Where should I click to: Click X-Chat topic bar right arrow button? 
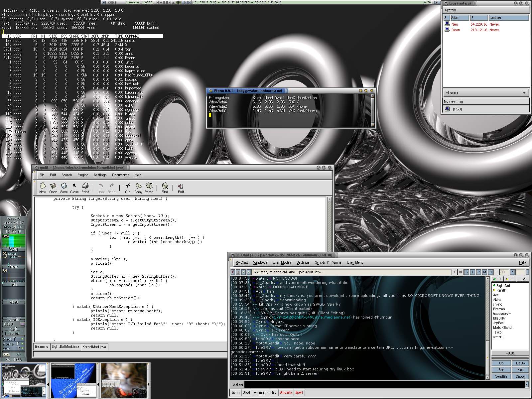click(x=249, y=272)
